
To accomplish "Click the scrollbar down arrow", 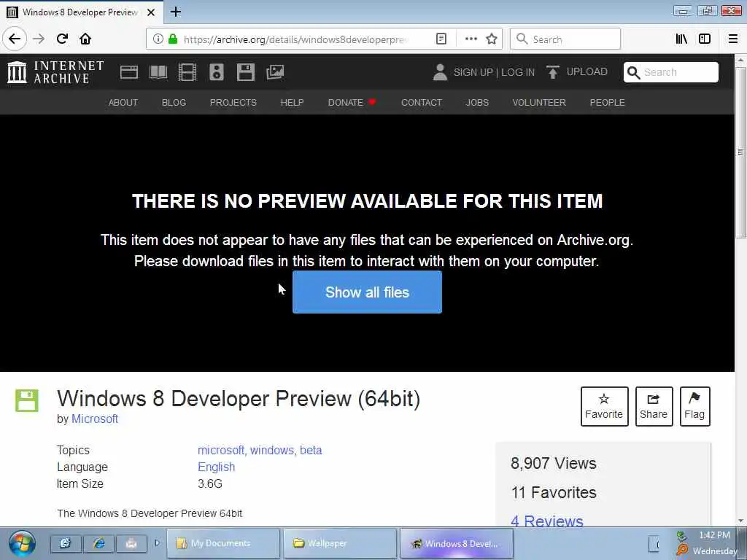I will tap(740, 521).
